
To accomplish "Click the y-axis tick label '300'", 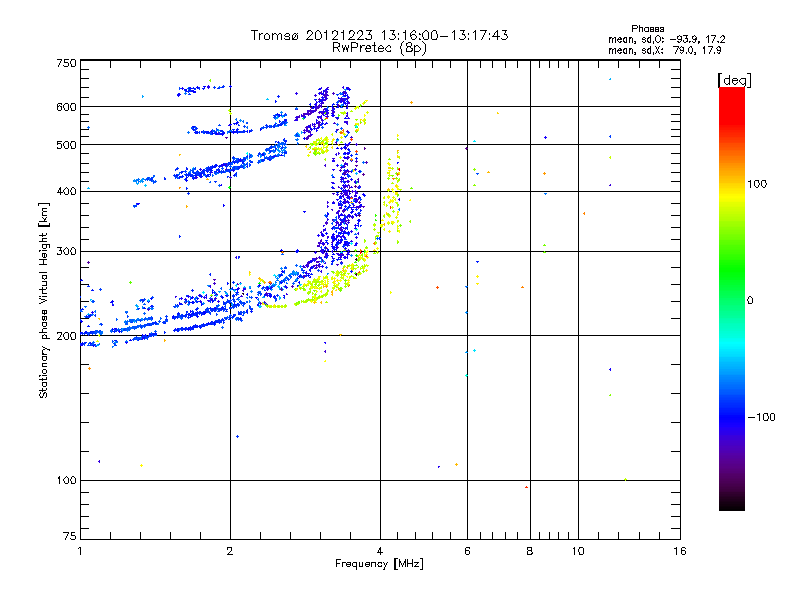I will click(66, 251).
